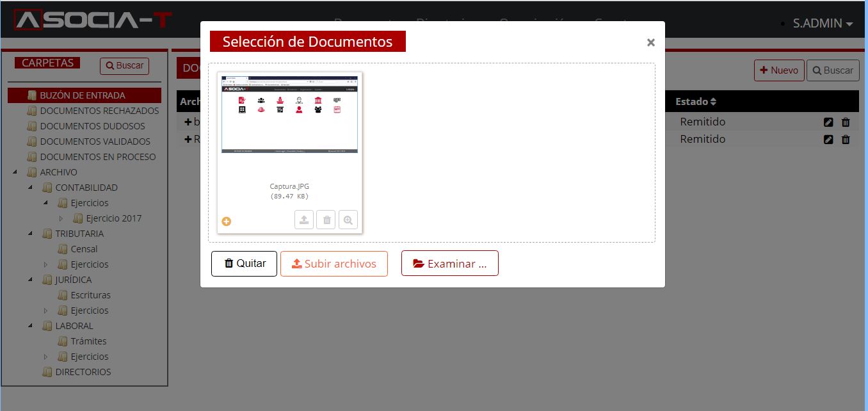Delete the document row starting with b
This screenshot has width=868, height=411.
pos(846,122)
